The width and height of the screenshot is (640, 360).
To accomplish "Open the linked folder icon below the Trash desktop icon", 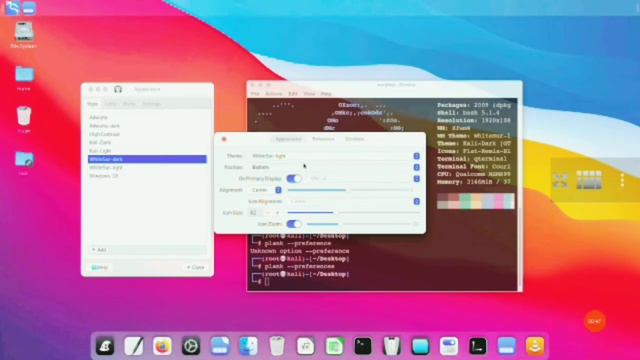I will (x=24, y=162).
